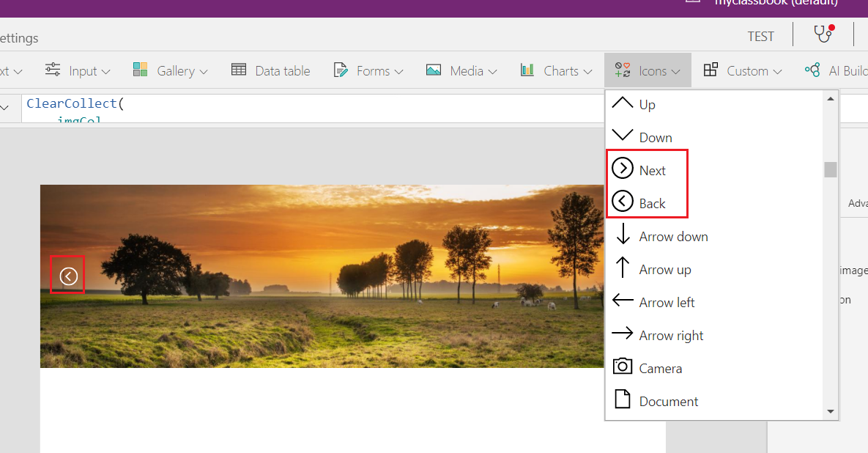Viewport: 868px width, 453px height.
Task: Click the TEST button
Action: [760, 35]
